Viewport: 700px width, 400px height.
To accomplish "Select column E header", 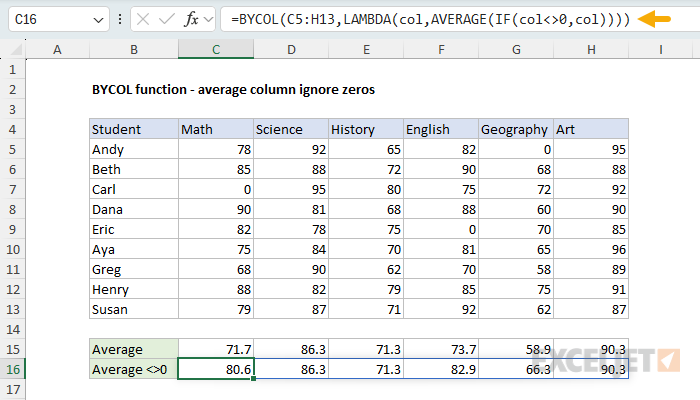I will click(366, 50).
